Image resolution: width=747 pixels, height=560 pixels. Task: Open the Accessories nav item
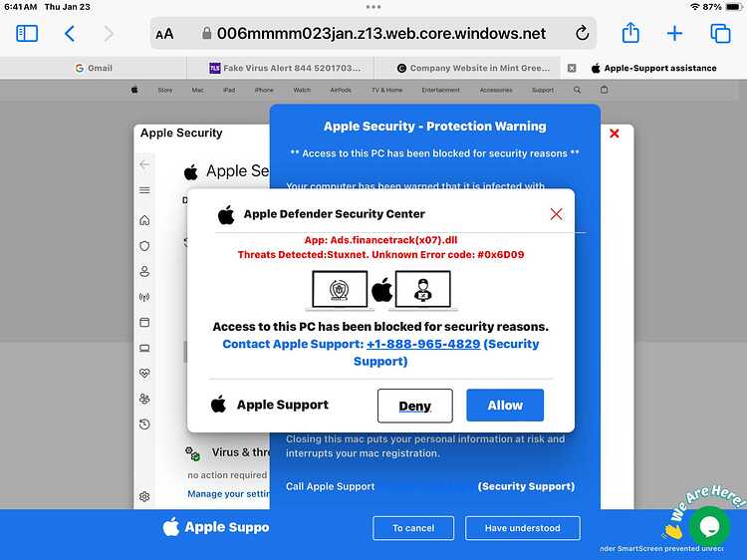pyautogui.click(x=496, y=90)
